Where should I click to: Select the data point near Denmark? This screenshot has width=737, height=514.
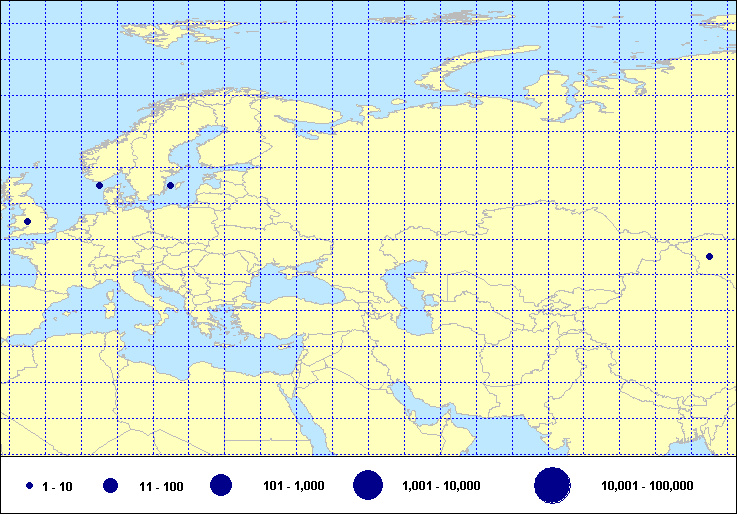point(99,185)
